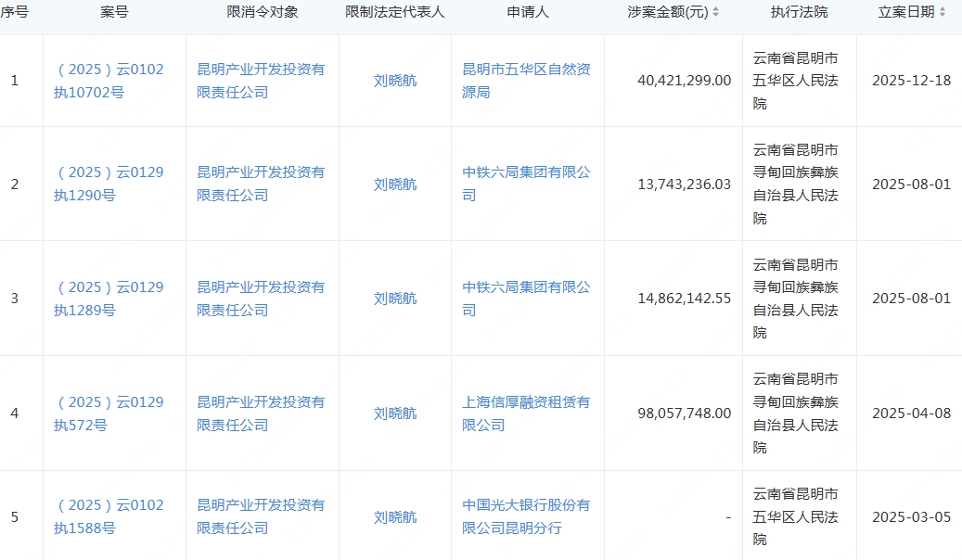The image size is (962, 560).
Task: Open 刘晓航 in the 2025-12-18 row
Action: 395,81
